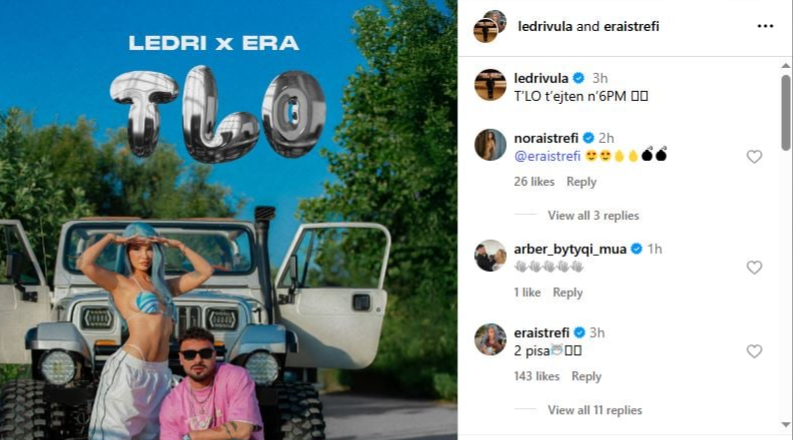793x440 pixels.
Task: Click the scrollbar up arrow in the comments
Action: pos(785,66)
